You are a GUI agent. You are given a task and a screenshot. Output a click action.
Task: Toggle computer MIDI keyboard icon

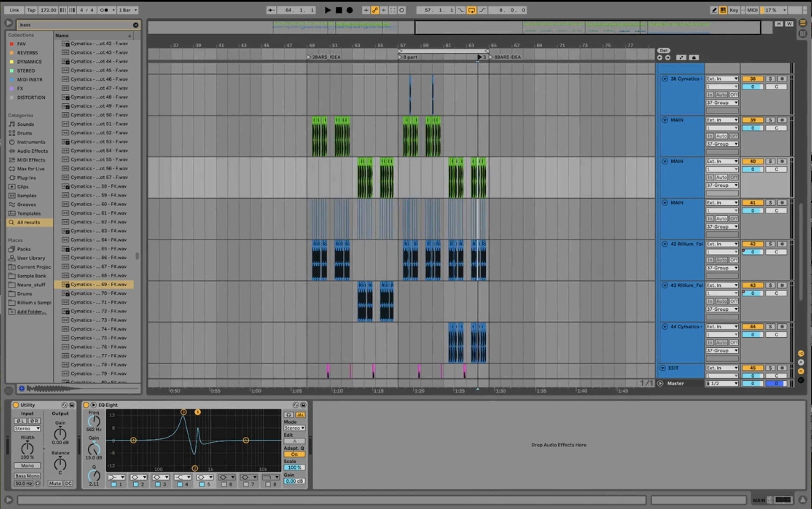pyautogui.click(x=723, y=10)
